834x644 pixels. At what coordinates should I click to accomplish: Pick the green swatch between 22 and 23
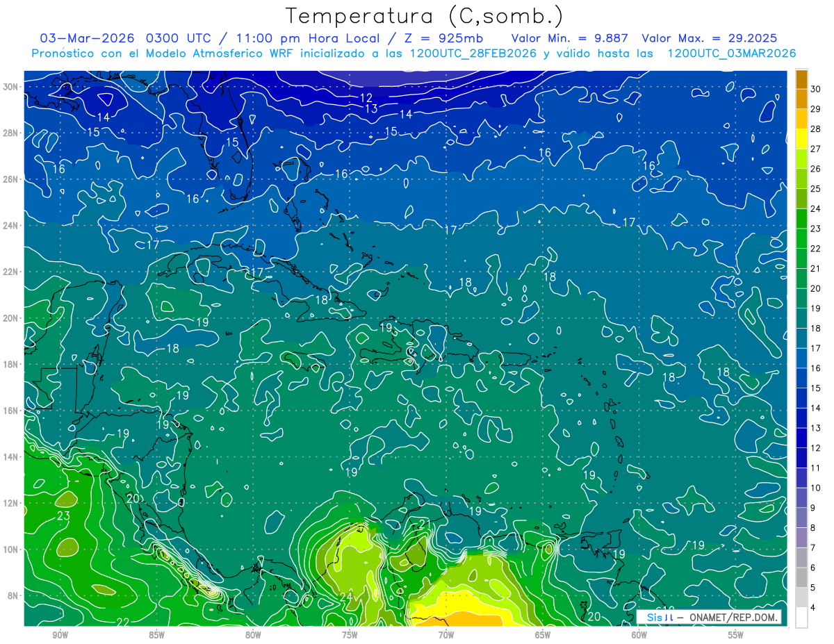click(801, 238)
